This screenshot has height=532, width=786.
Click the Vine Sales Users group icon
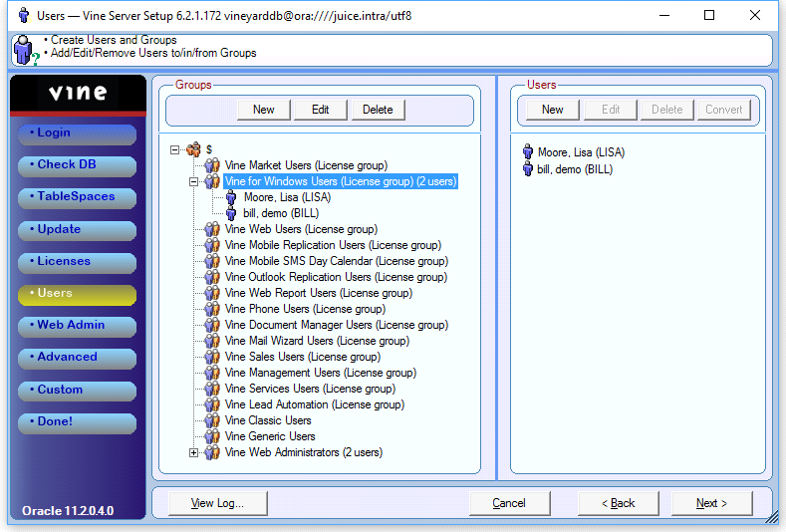212,357
